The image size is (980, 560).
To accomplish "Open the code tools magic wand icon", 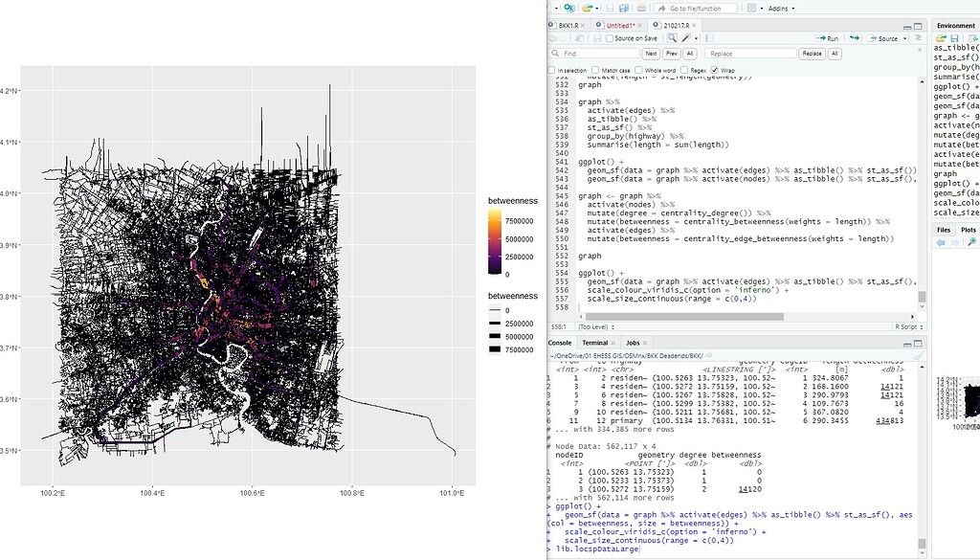I will coord(684,38).
